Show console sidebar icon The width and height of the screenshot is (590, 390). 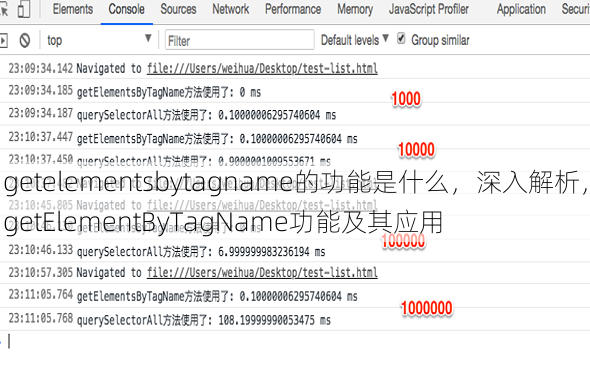(3, 40)
